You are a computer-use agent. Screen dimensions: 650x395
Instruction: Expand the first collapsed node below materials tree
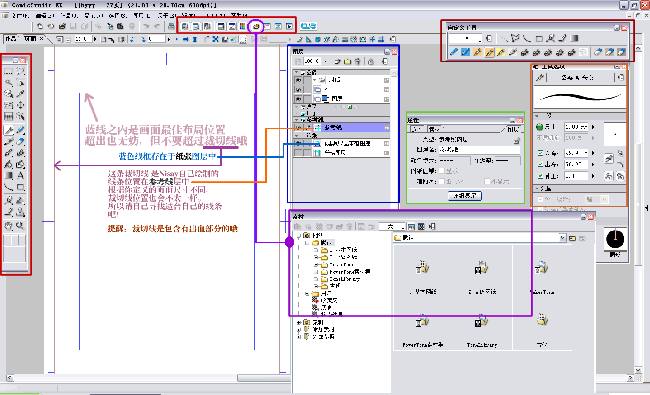coord(299,322)
